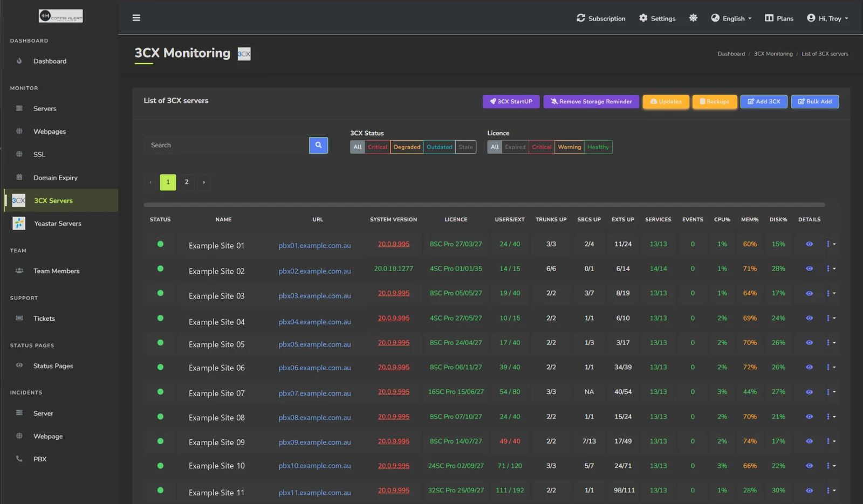This screenshot has width=863, height=504.
Task: Click Remove Storage Reminder button
Action: (x=591, y=101)
